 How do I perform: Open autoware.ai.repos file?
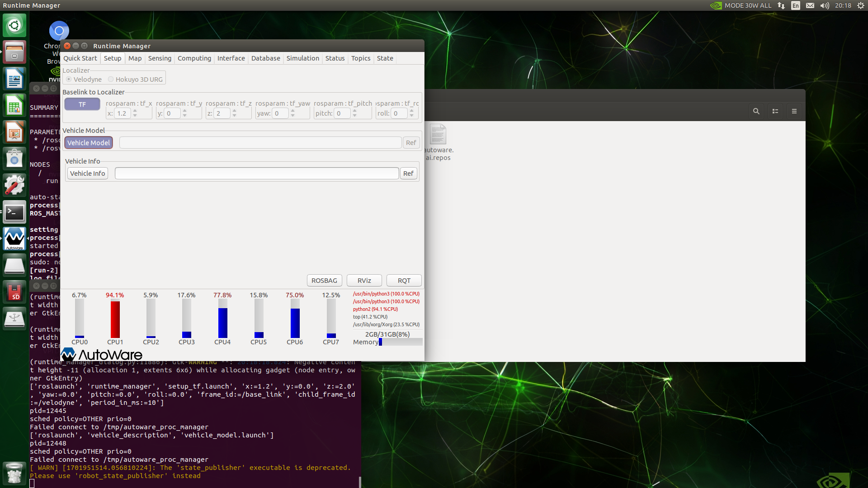coord(438,142)
